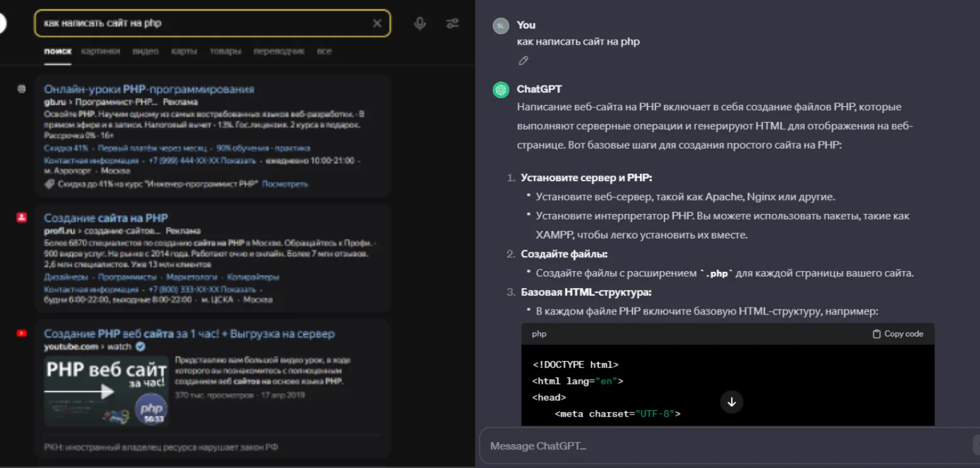The width and height of the screenshot is (980, 468).
Task: Expand the все search categories menu
Action: [x=324, y=52]
